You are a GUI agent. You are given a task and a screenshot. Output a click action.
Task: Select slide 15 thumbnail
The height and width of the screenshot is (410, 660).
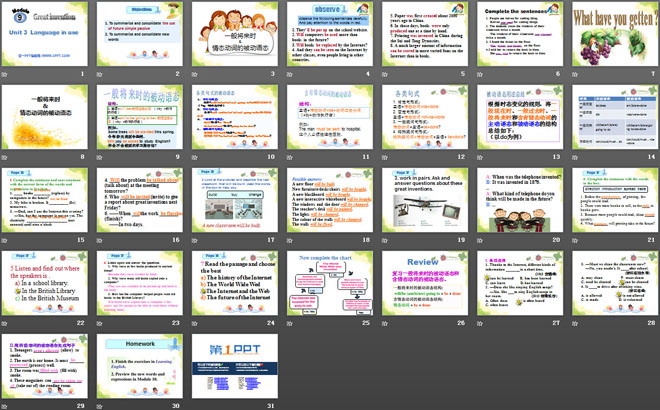tap(45, 200)
